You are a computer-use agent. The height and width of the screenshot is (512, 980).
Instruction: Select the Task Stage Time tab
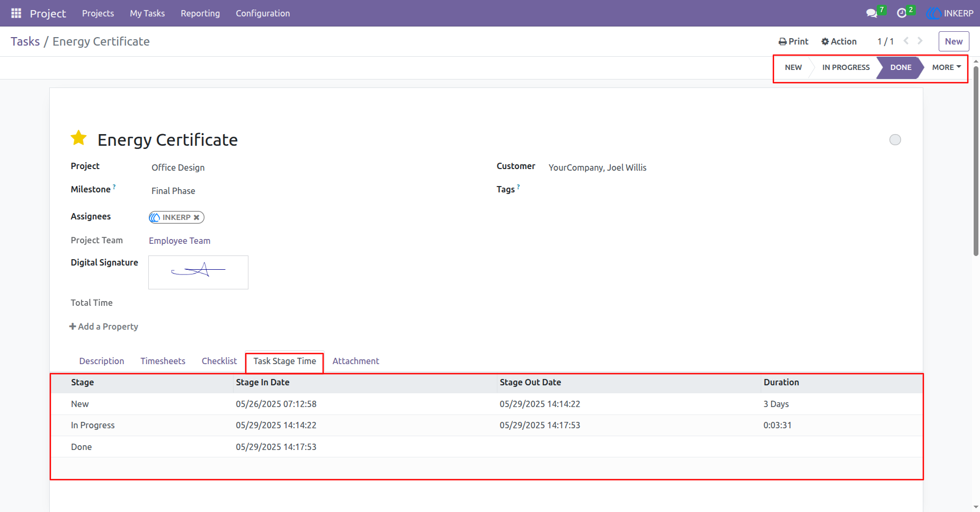point(284,361)
